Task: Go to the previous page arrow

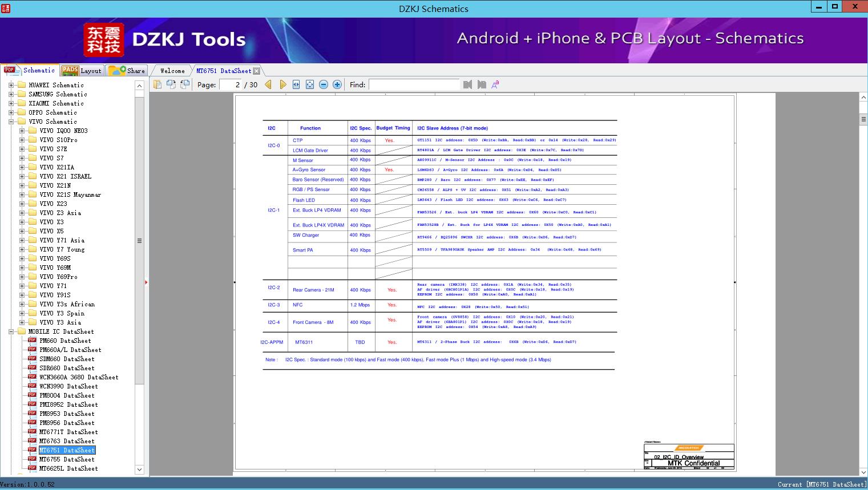Action: [x=268, y=84]
